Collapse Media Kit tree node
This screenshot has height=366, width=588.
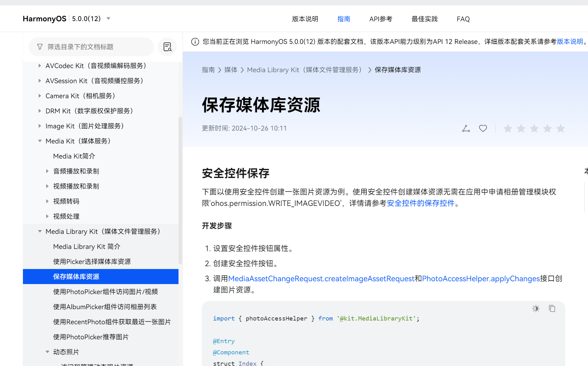click(x=40, y=141)
